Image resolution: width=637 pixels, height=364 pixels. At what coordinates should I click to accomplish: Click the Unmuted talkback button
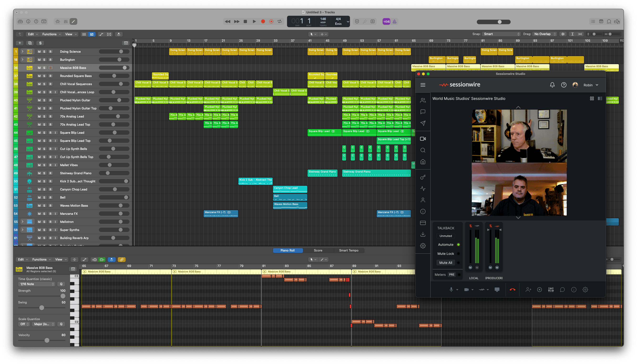pos(446,236)
